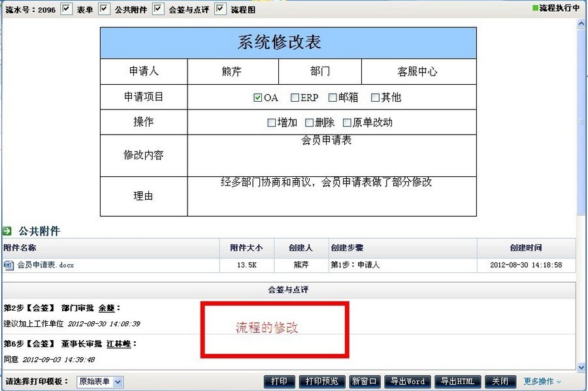Toggle the 表单 checkbox

point(67,9)
